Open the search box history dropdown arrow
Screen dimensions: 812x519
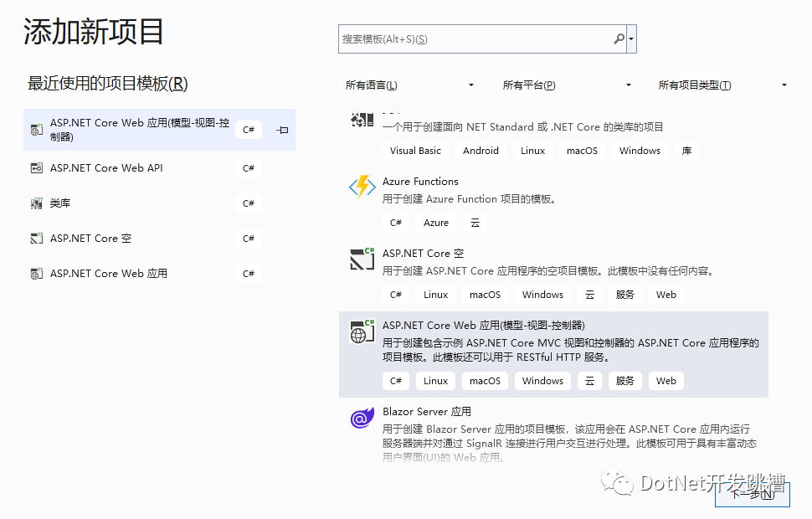[631, 39]
